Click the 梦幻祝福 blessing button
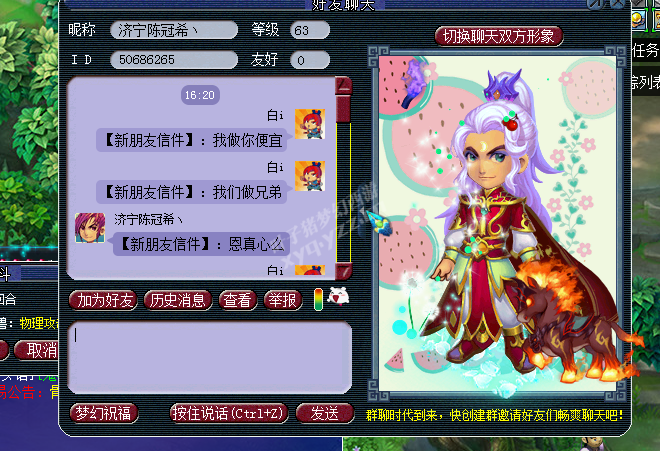660x451 pixels. [x=104, y=413]
